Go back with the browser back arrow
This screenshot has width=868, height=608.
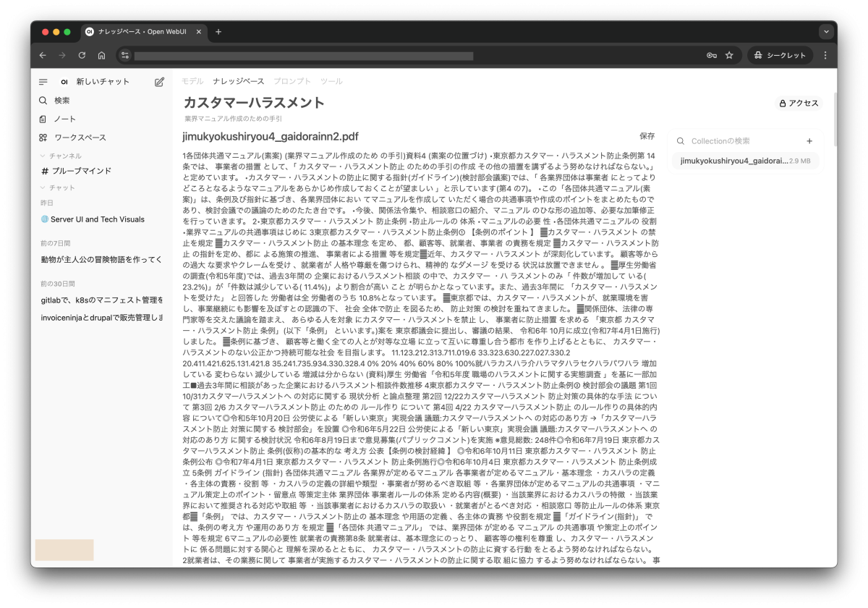pyautogui.click(x=43, y=55)
